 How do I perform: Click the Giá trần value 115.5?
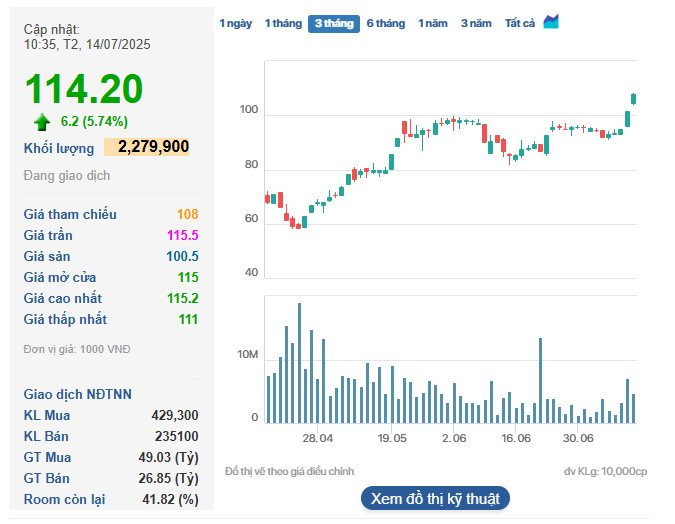click(182, 235)
